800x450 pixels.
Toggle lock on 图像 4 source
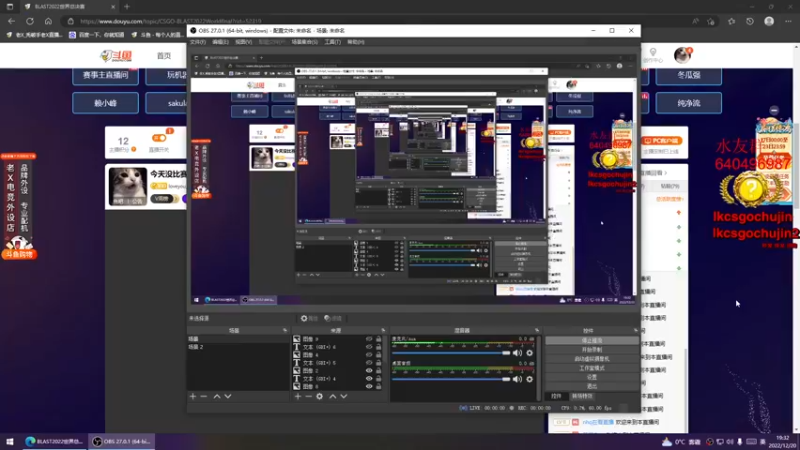(x=379, y=355)
